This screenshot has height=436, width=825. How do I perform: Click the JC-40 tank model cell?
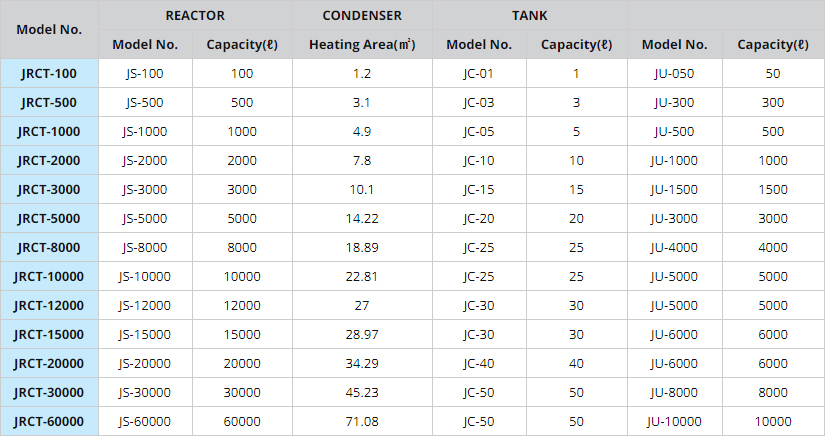tap(479, 363)
